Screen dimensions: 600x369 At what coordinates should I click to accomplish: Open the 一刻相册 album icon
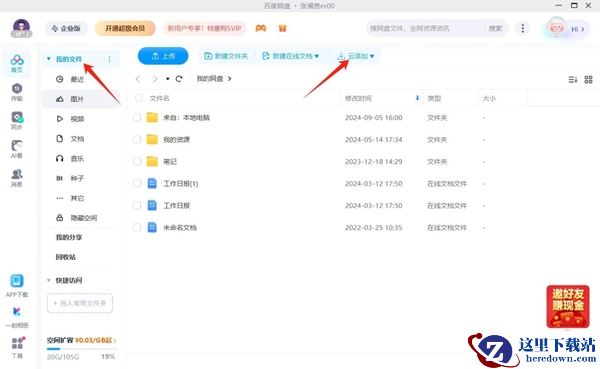pyautogui.click(x=17, y=317)
